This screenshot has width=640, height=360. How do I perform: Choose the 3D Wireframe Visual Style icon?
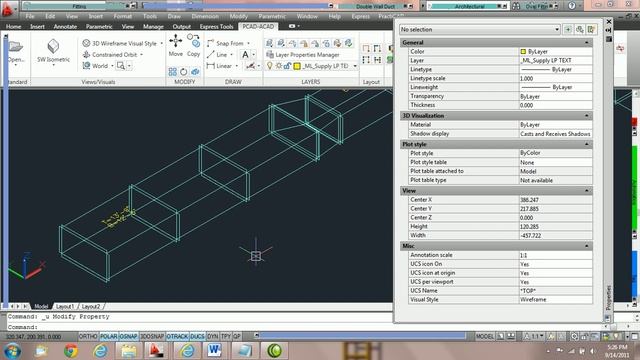(86, 43)
